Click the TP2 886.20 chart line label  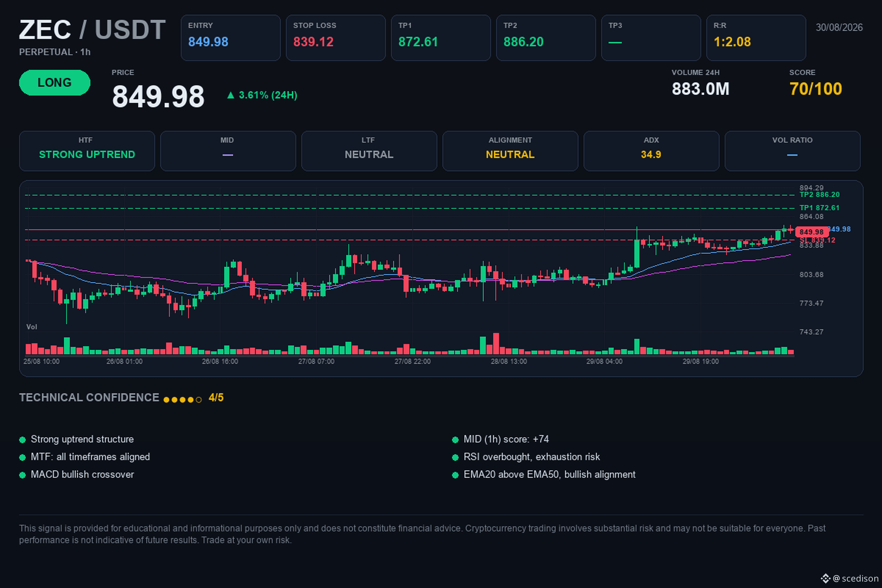point(820,195)
